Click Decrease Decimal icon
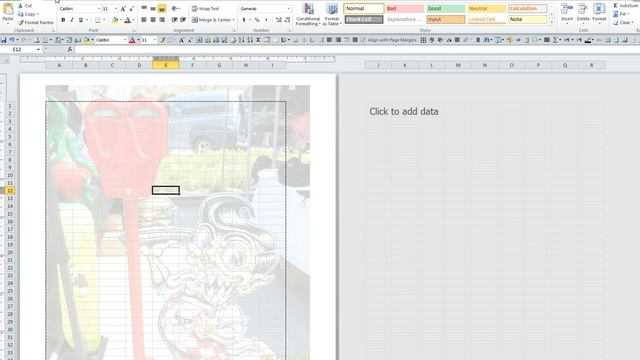Viewport: 640px width, 360px height. pos(287,20)
